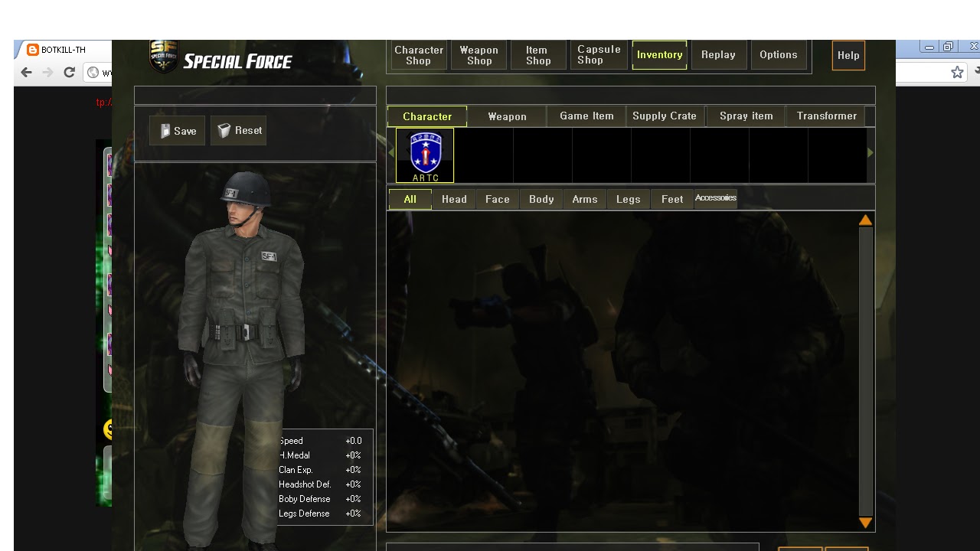The height and width of the screenshot is (551, 980).
Task: Filter items by Arms
Action: click(x=585, y=200)
